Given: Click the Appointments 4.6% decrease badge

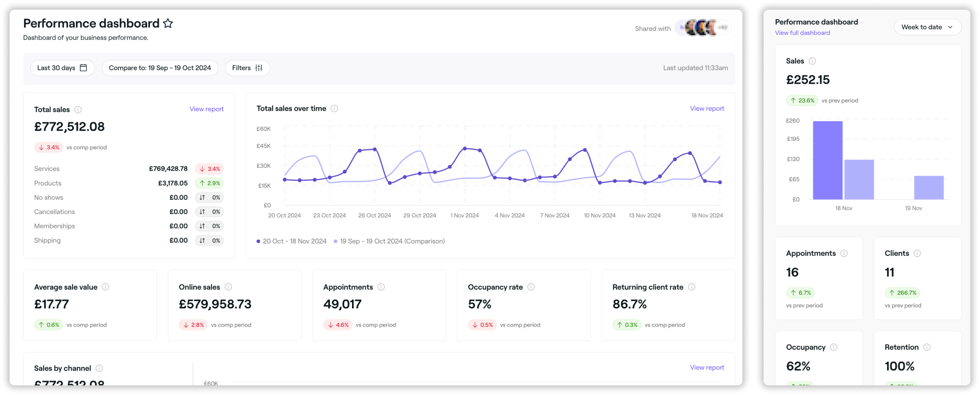Looking at the screenshot, I should pyautogui.click(x=338, y=325).
